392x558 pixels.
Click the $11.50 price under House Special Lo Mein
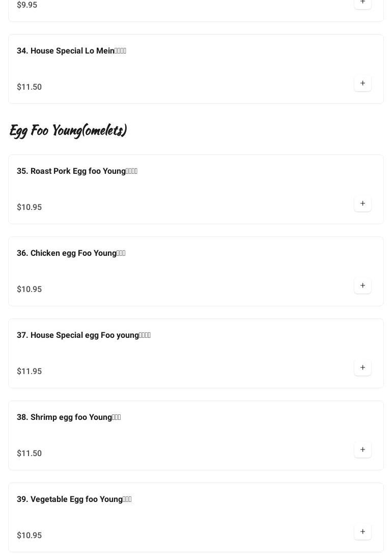point(30,87)
